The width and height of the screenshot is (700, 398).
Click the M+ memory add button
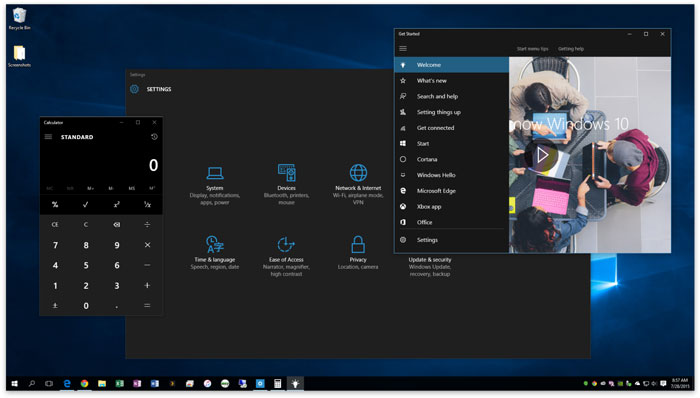click(x=91, y=188)
